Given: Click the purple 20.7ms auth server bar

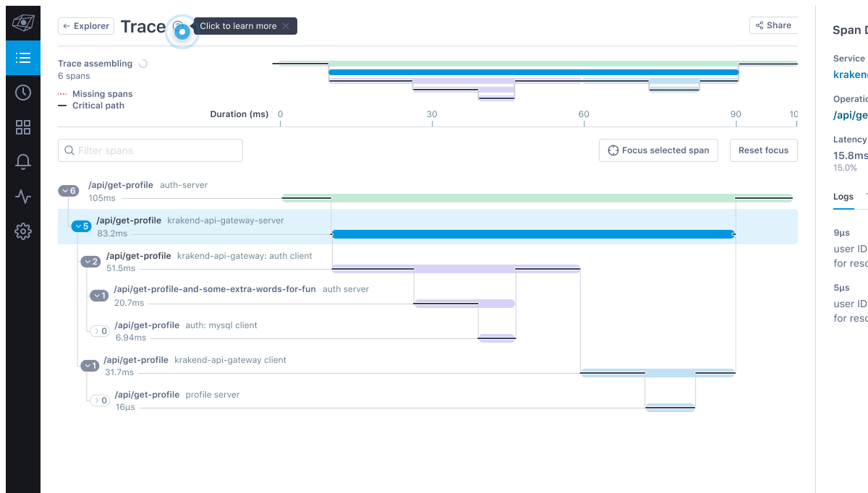Looking at the screenshot, I should (x=464, y=304).
